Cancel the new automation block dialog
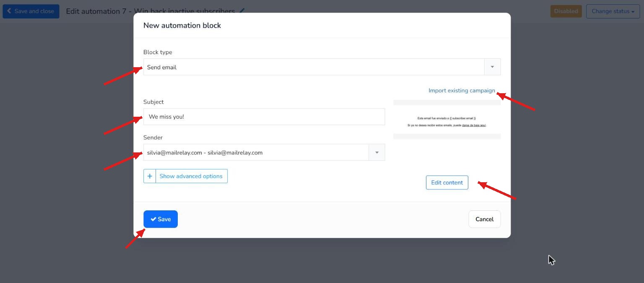This screenshot has height=283, width=644. point(484,219)
